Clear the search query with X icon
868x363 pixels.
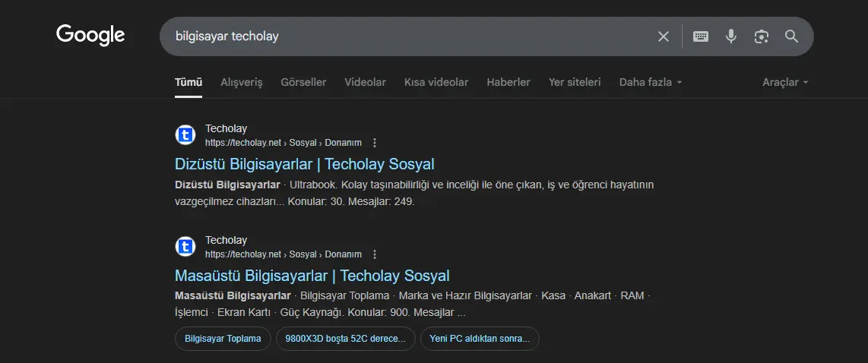pos(664,36)
